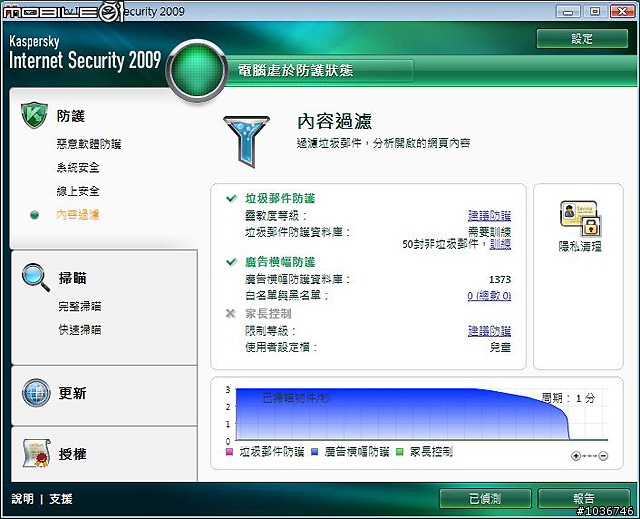Select 快速掃瞄 under scan

pos(80,330)
